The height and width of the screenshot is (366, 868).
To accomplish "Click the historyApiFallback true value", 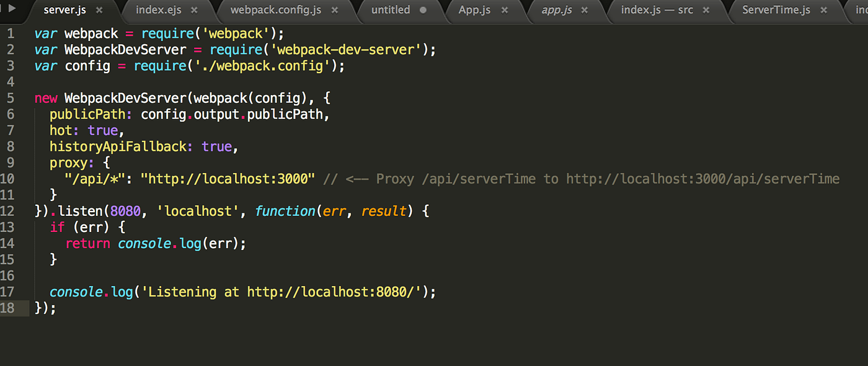I will [x=216, y=146].
